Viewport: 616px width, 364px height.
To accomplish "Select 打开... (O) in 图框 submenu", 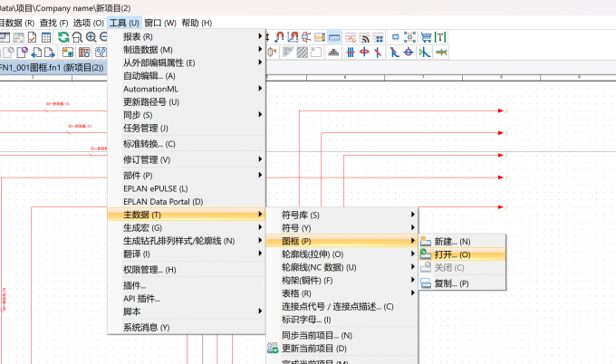I will (462, 254).
